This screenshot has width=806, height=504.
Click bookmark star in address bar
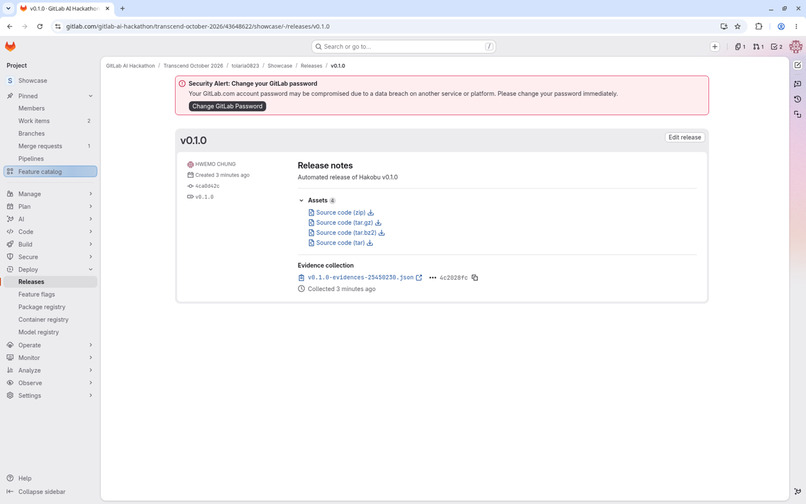(737, 26)
